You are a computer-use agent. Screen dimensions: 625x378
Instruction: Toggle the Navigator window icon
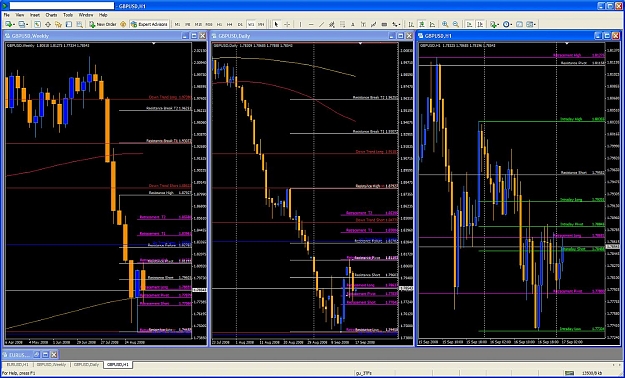(58, 24)
